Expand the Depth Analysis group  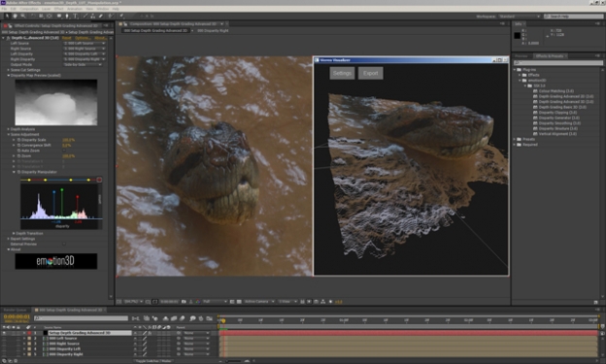(9, 129)
